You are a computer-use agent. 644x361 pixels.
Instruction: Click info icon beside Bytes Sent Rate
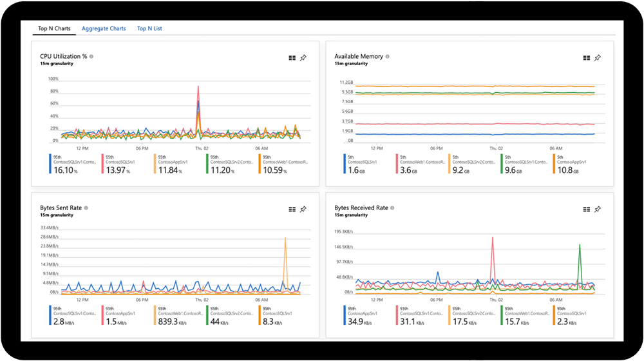coord(86,208)
